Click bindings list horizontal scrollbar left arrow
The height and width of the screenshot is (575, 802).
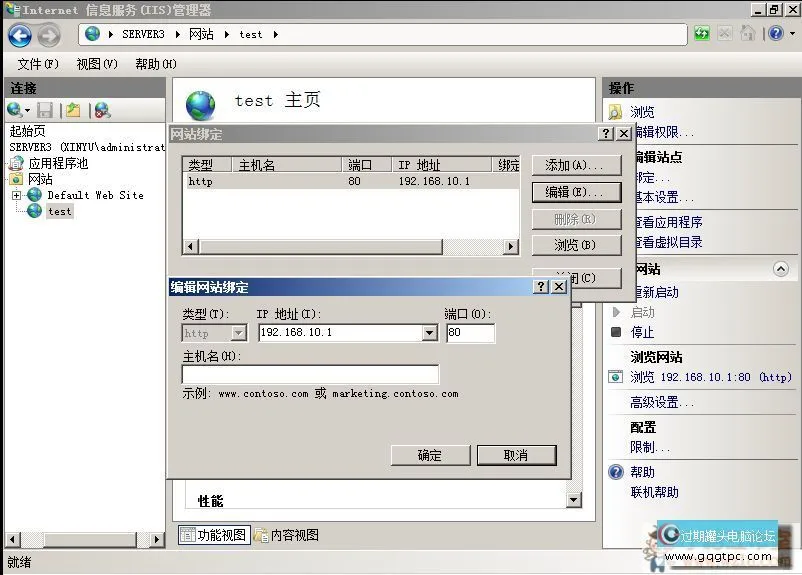tap(190, 247)
